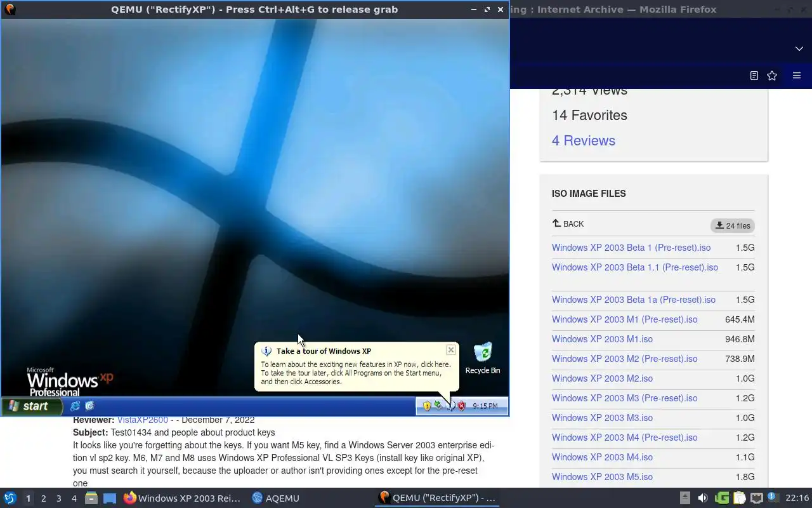Open Windows XP 2003 Beta 1 (Pre-reset).iso
This screenshot has width=812, height=508.
[631, 248]
